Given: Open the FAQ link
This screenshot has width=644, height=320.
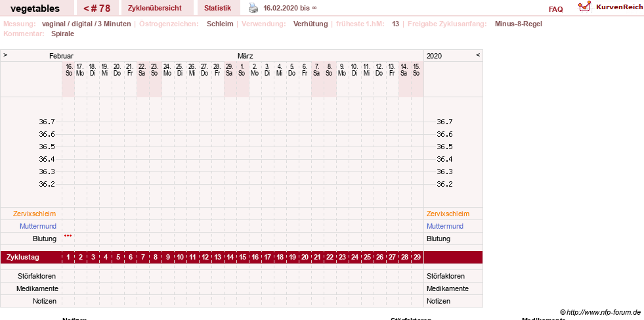Looking at the screenshot, I should click(555, 9).
